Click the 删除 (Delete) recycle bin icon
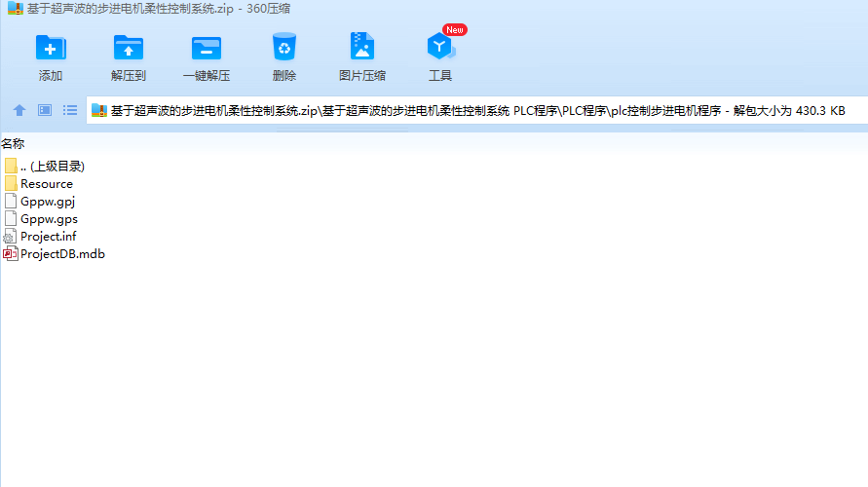 pos(284,47)
